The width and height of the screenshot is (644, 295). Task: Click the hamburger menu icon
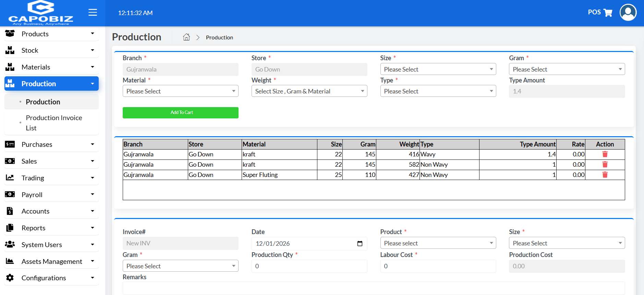point(93,13)
